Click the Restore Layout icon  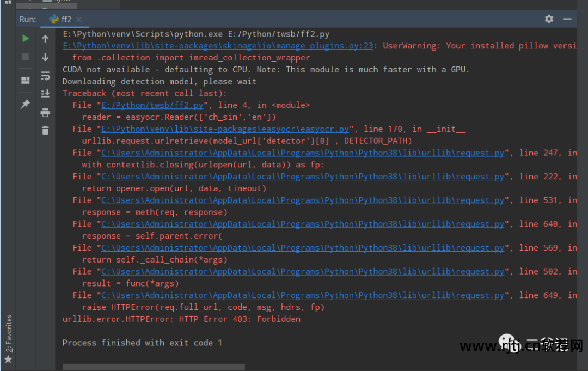click(26, 81)
